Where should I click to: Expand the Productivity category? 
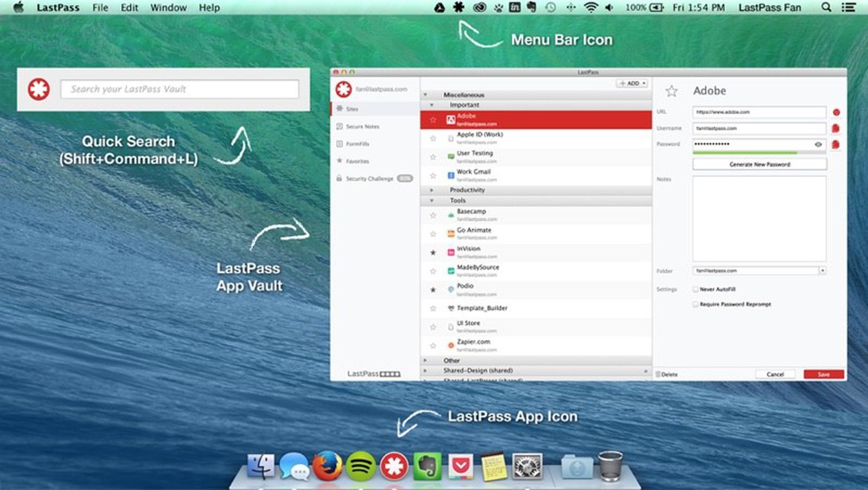432,190
